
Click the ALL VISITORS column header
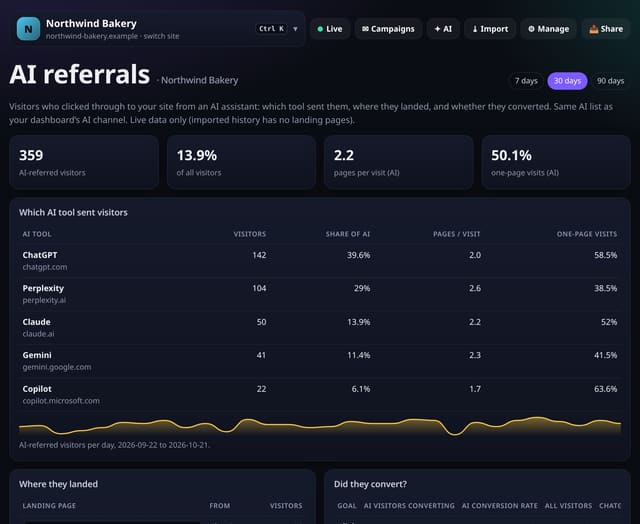(568, 506)
